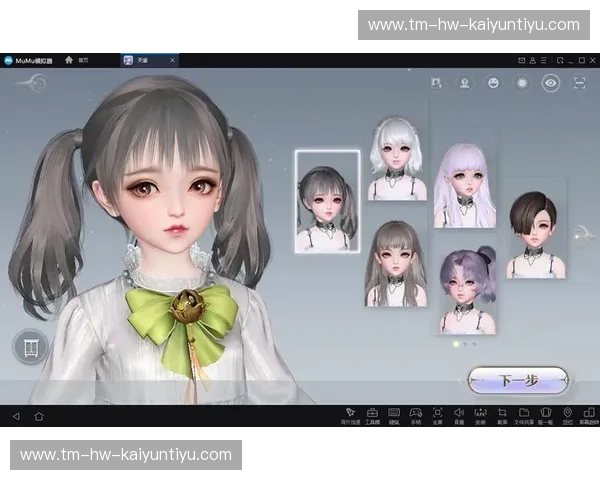Open the wardrobe cabinet icon
Image resolution: width=600 pixels, height=480 pixels.
(x=31, y=347)
